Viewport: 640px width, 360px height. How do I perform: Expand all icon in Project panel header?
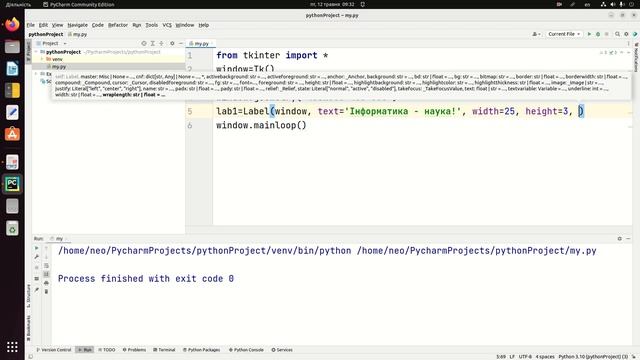pos(153,43)
